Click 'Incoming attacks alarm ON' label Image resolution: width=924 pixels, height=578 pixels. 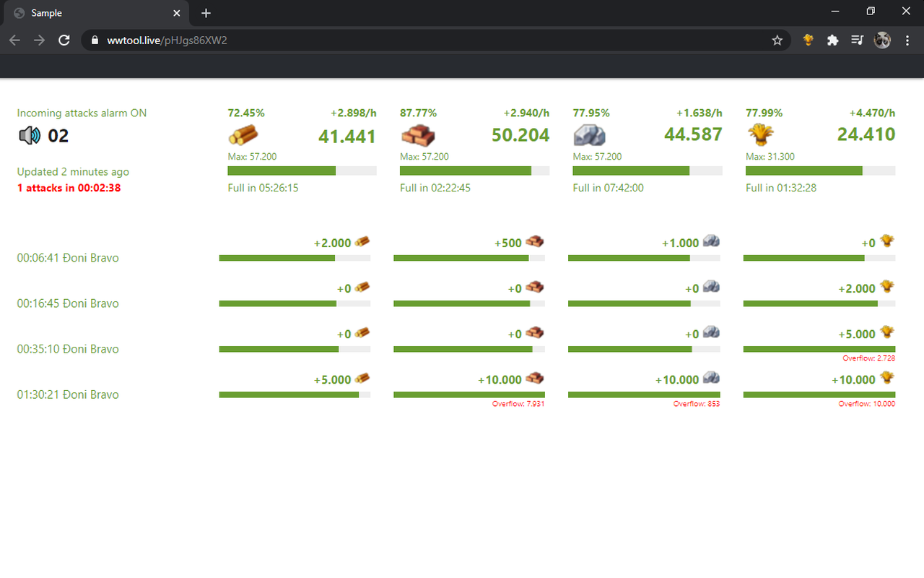click(82, 113)
